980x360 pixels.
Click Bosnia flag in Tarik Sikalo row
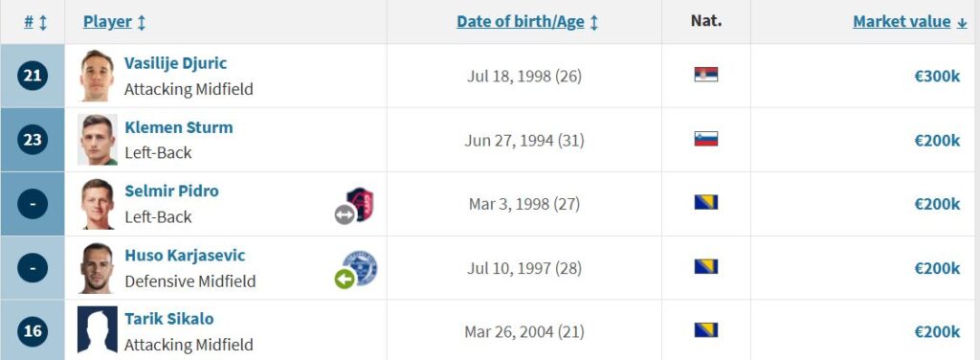point(705,330)
